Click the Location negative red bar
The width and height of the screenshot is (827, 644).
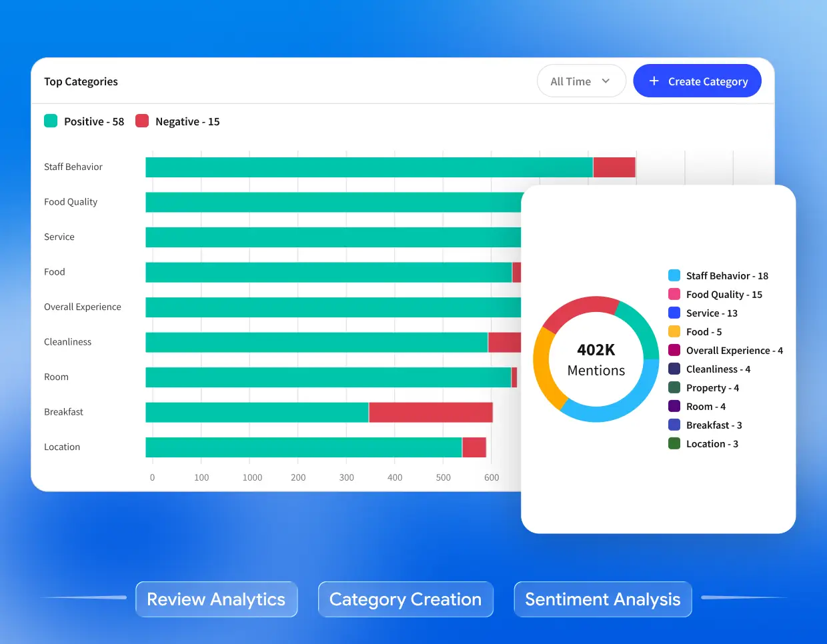[474, 447]
